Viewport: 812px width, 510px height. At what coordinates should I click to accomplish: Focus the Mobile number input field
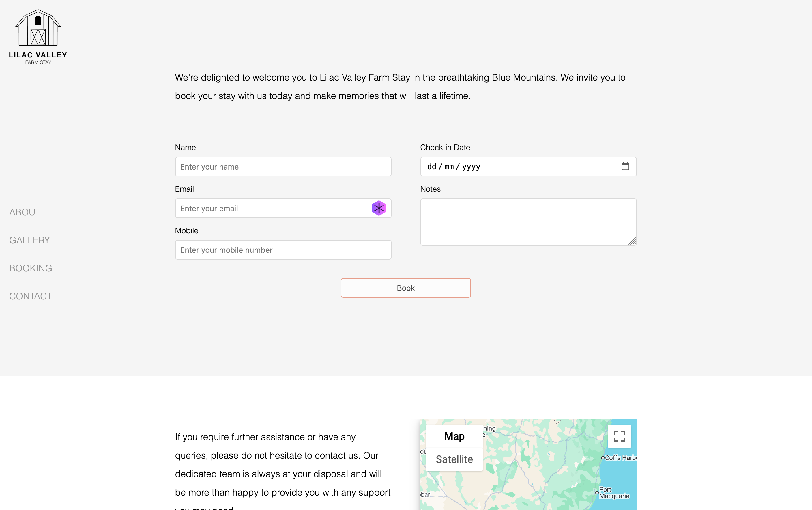point(283,250)
